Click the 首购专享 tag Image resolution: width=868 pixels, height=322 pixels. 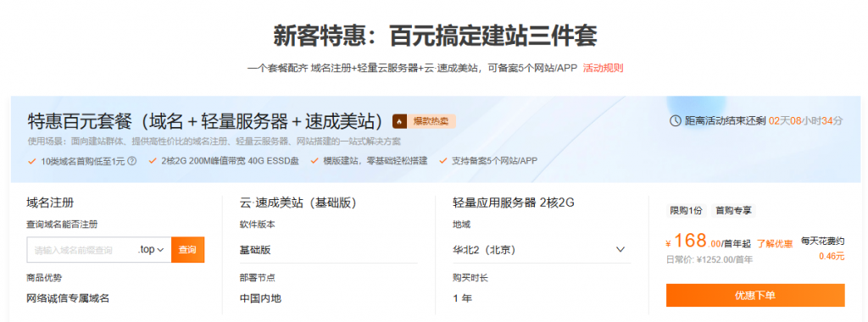[733, 210]
